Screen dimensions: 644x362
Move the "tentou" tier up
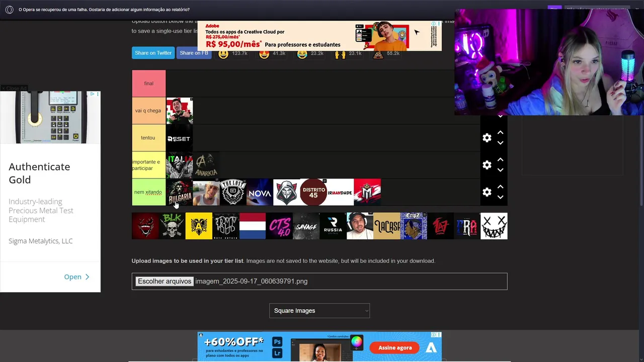[500, 132]
